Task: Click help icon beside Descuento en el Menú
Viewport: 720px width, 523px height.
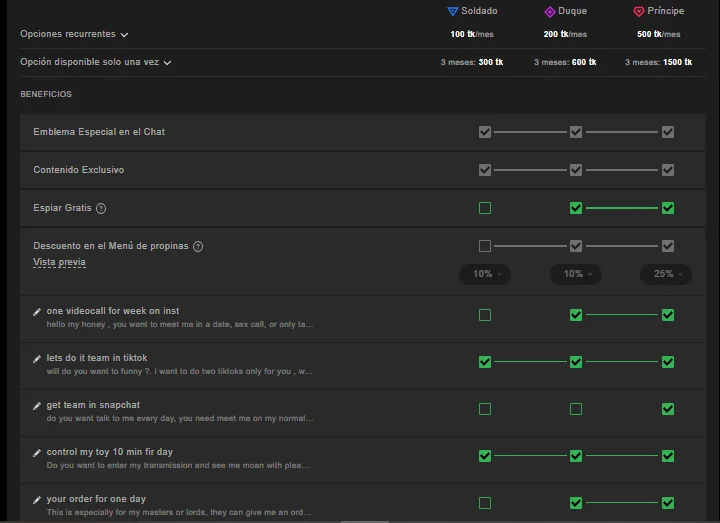Action: pyautogui.click(x=198, y=247)
